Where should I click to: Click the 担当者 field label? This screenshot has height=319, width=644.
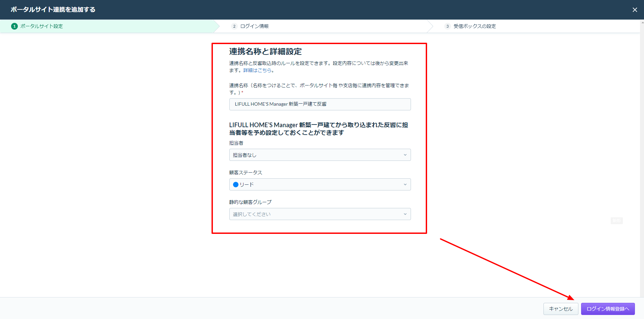[236, 143]
